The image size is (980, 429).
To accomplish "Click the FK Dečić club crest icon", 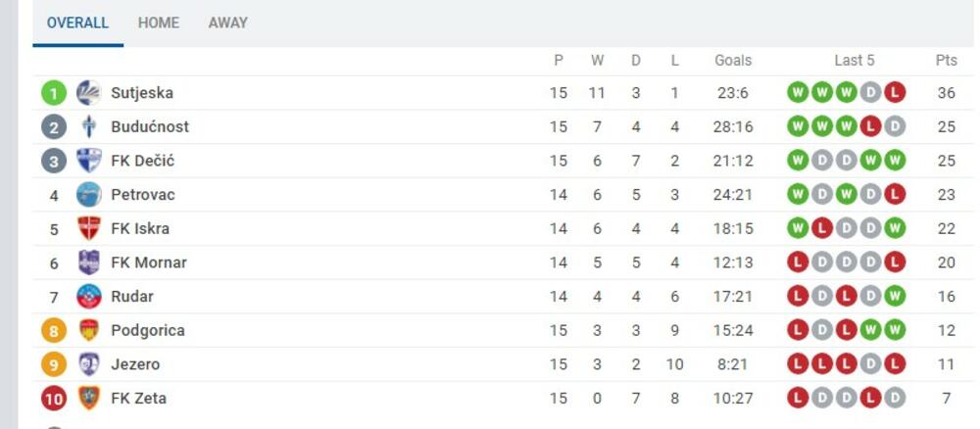I will coord(88,161).
